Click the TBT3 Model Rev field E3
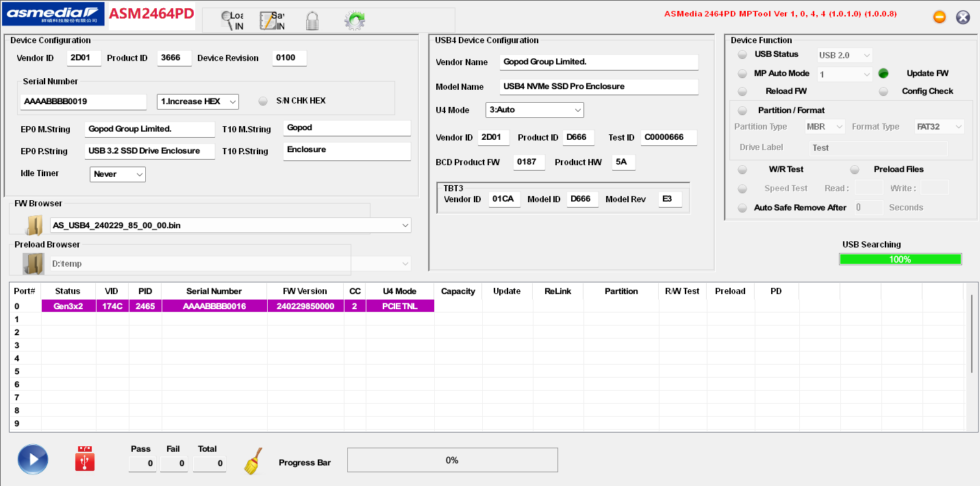Image resolution: width=980 pixels, height=486 pixels. 670,199
